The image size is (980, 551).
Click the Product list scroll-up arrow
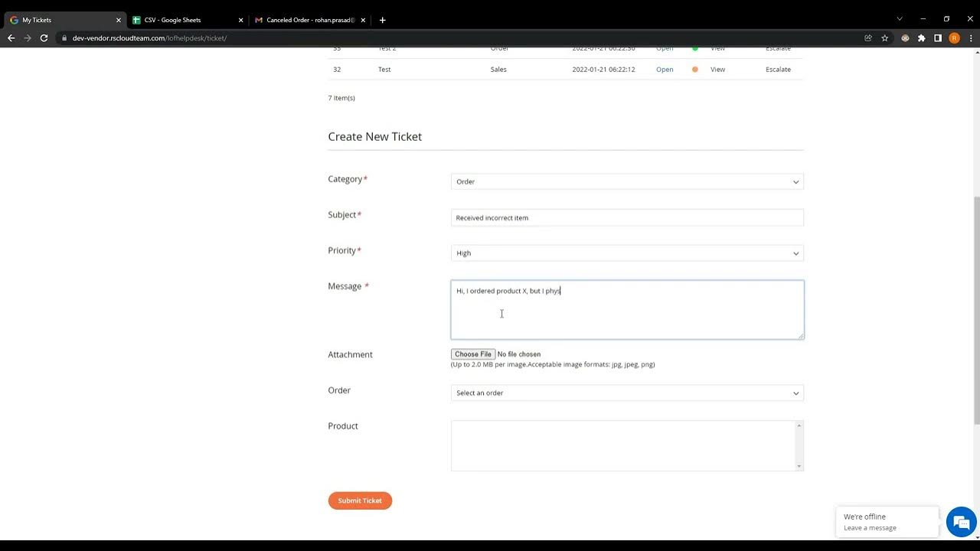pos(799,425)
